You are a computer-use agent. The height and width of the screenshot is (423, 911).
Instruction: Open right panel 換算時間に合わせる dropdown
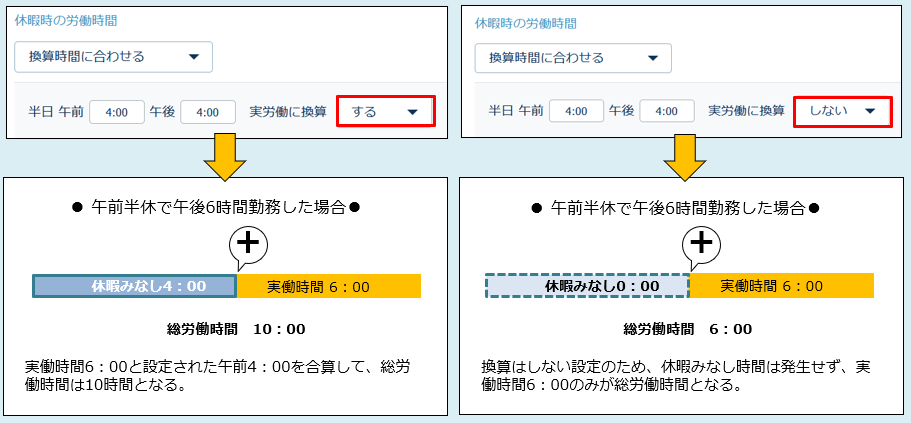coord(573,58)
